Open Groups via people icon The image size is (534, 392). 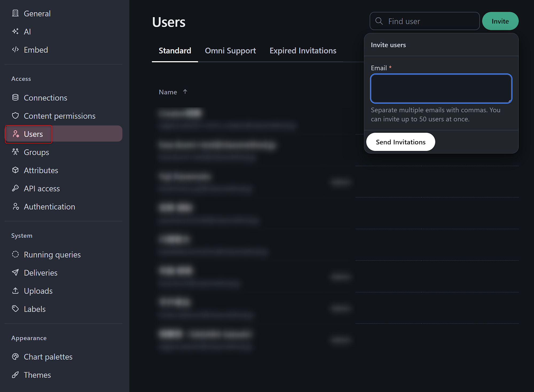point(15,152)
